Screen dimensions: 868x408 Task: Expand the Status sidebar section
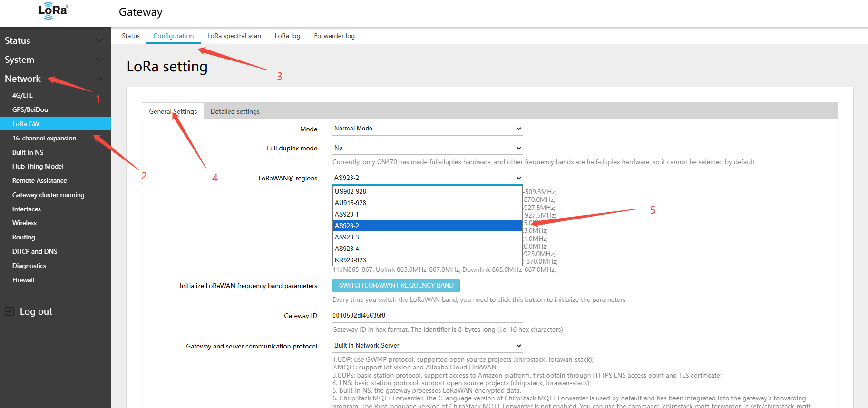click(x=99, y=40)
